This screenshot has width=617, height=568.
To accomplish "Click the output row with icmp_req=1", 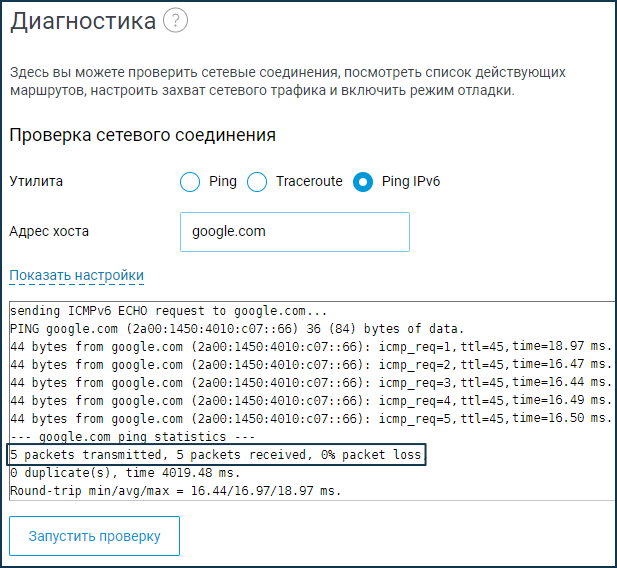I will click(311, 346).
